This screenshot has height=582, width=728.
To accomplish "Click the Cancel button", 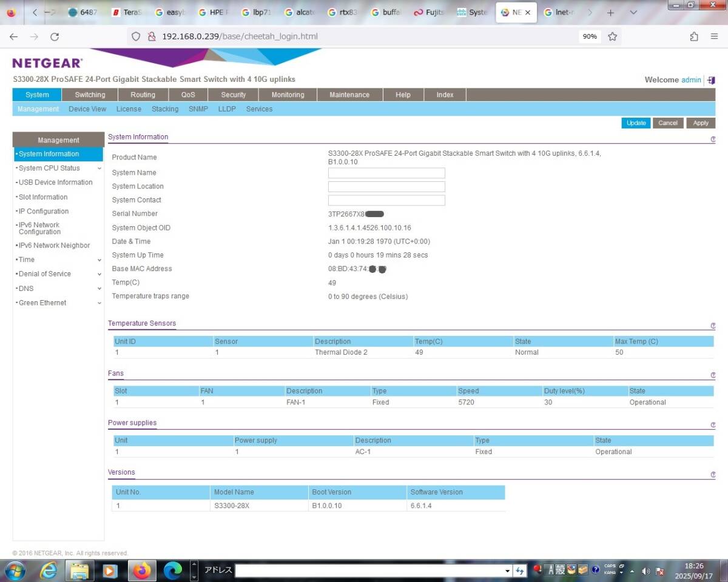I will point(668,123).
